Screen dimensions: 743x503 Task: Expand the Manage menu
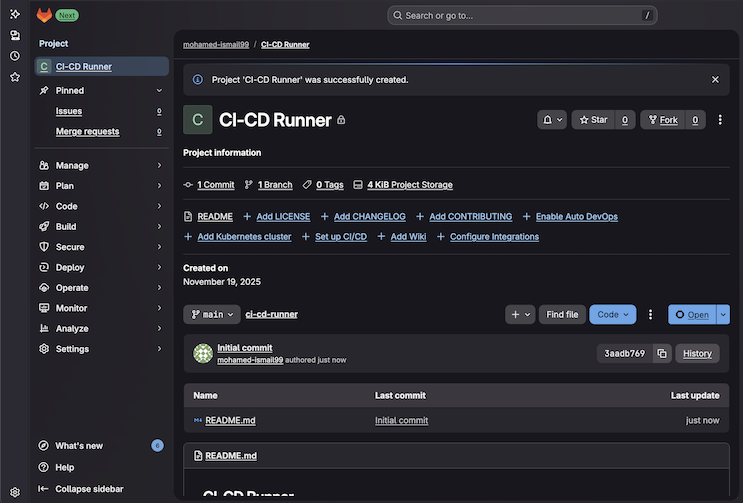click(101, 165)
